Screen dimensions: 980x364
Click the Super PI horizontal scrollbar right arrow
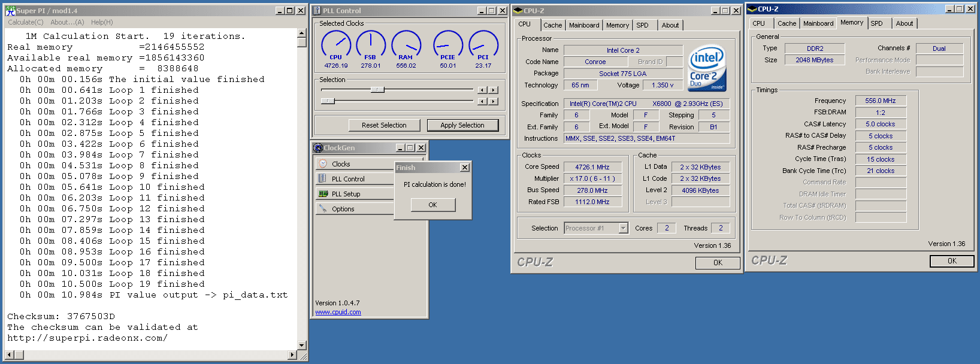coord(292,355)
